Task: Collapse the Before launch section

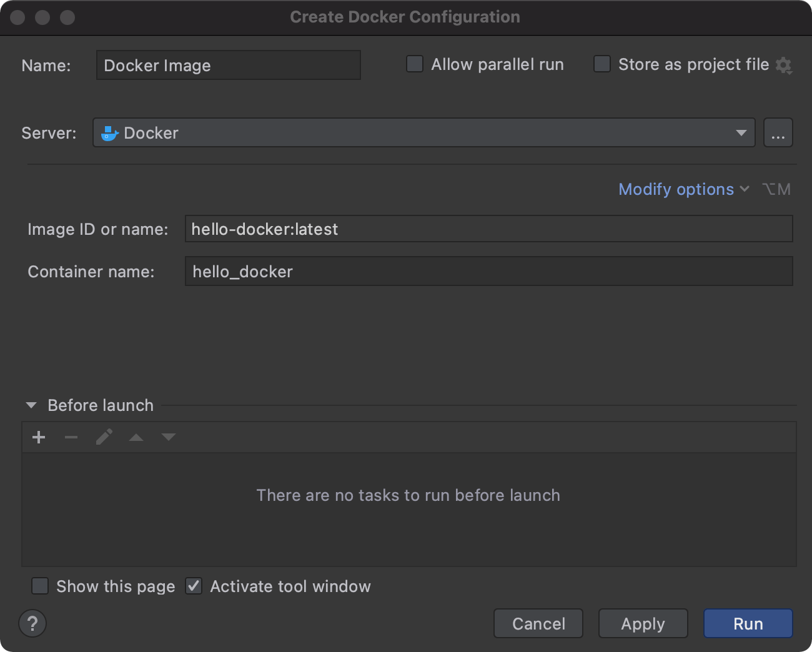Action: pos(31,405)
